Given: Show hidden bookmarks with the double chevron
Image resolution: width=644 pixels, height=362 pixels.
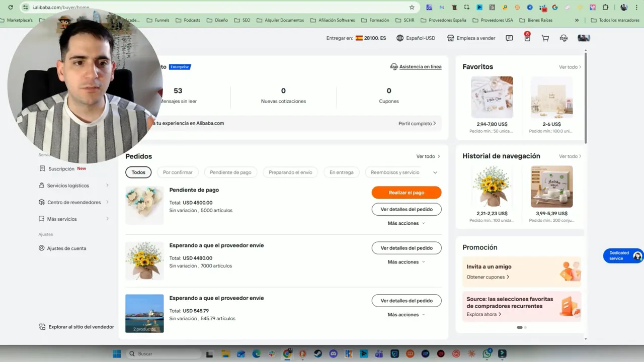Looking at the screenshot, I should 577,20.
